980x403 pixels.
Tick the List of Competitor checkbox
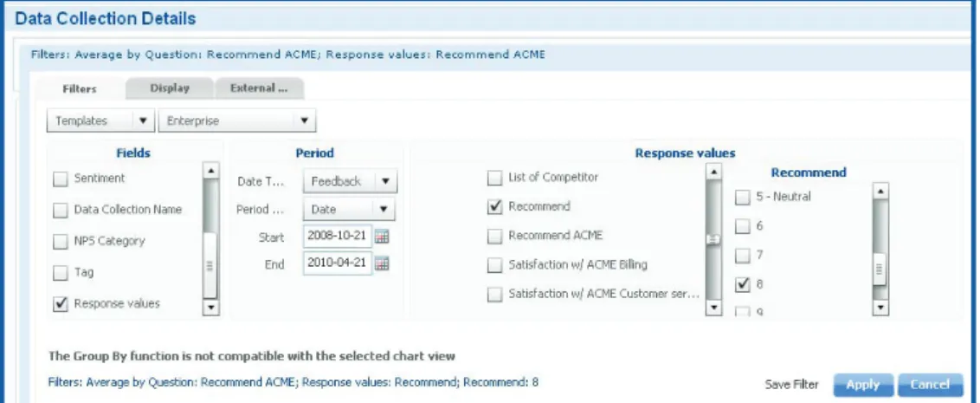(x=494, y=179)
